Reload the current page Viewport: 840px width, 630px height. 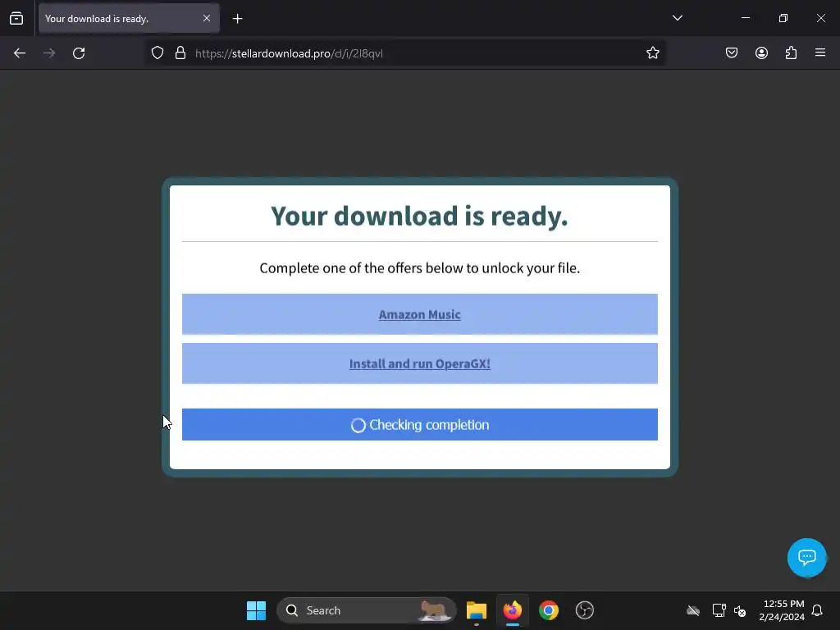click(79, 53)
